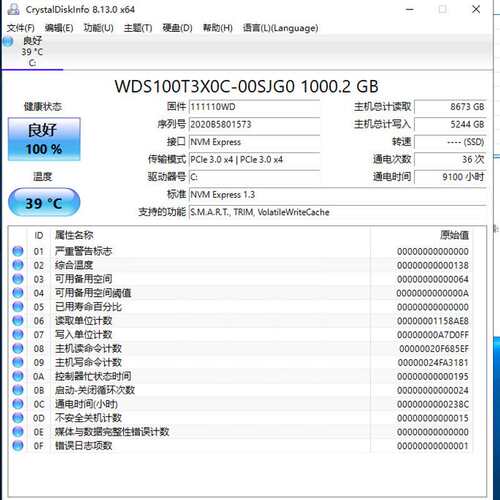Click status orb for attribute 03 可用备用空间

click(x=18, y=279)
